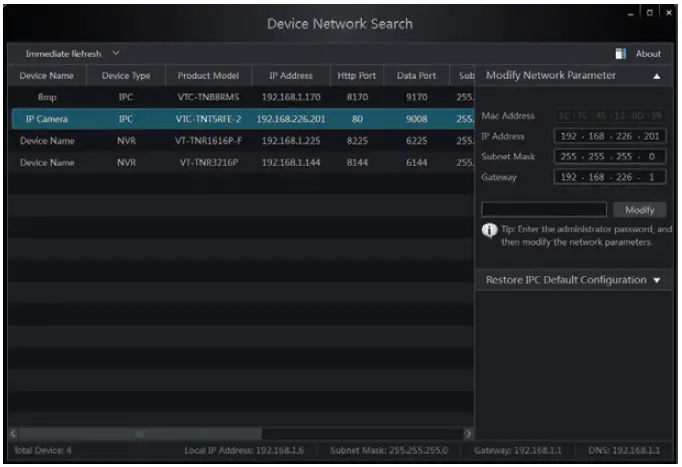Click the Gateway address field

[607, 177]
